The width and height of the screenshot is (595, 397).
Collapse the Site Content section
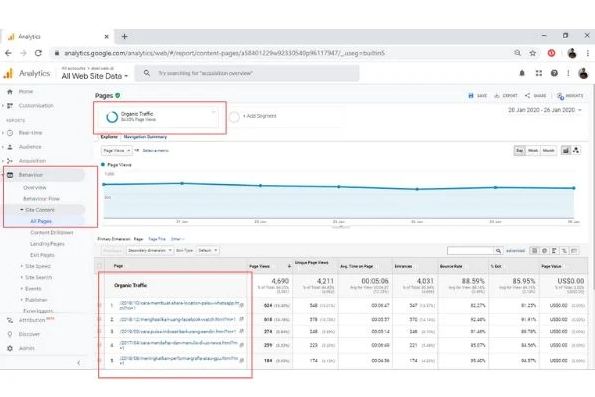click(22, 210)
